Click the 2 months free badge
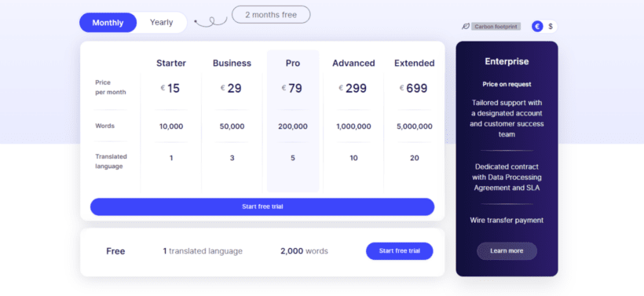644x296 pixels. 271,15
